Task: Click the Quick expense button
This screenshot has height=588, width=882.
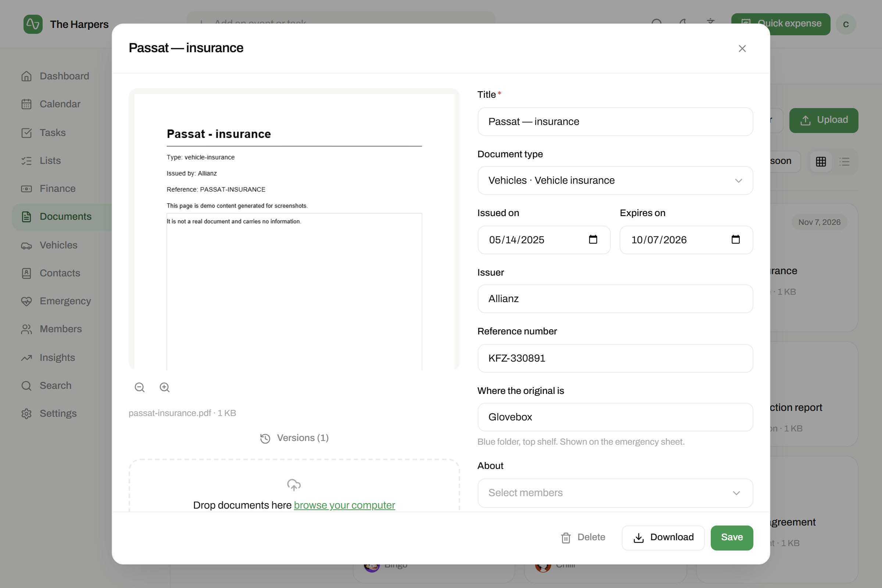Action: [780, 24]
